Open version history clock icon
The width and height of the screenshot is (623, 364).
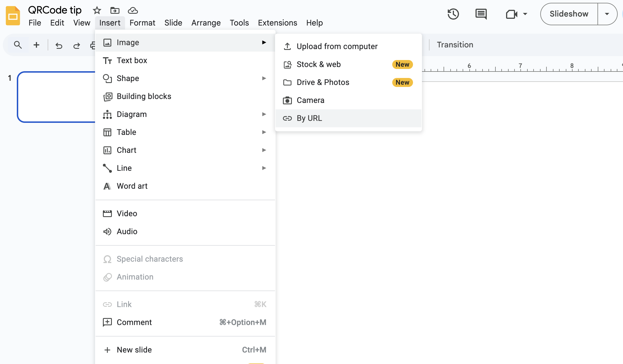pos(453,14)
